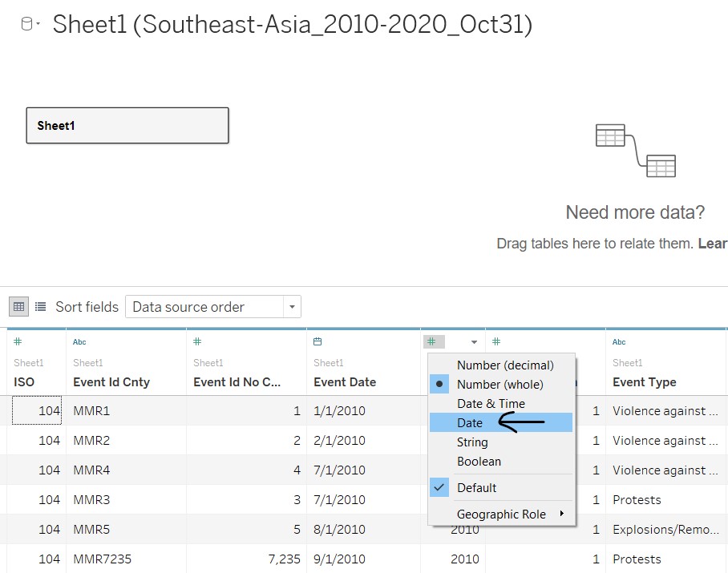The width and height of the screenshot is (728, 573).
Task: Click Event Id No Cnty number type icon
Action: point(197,342)
